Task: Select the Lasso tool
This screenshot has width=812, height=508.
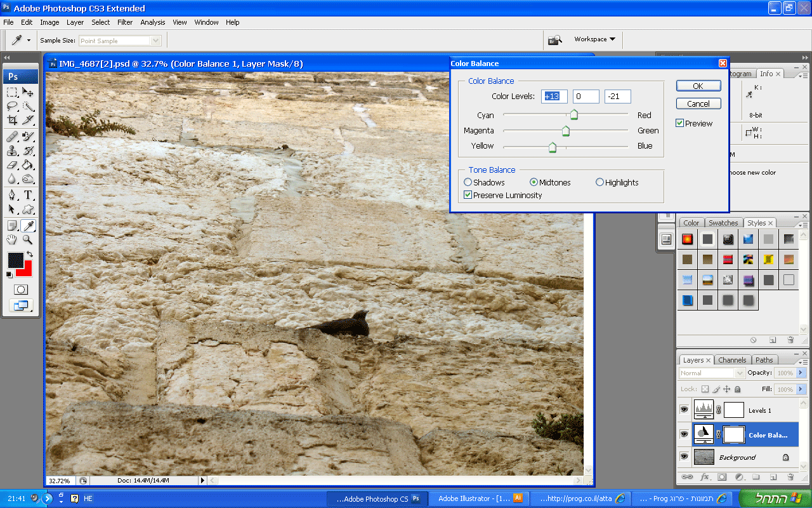Action: tap(12, 106)
